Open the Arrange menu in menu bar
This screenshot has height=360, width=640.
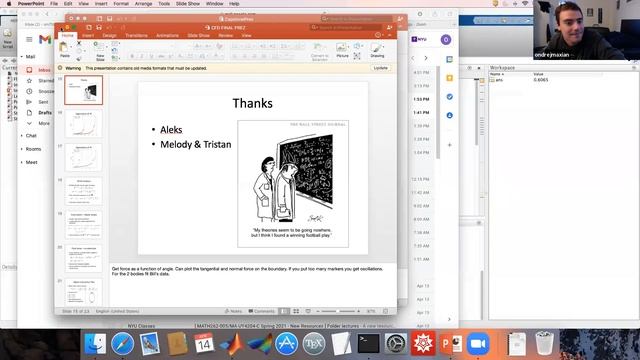[x=143, y=3]
